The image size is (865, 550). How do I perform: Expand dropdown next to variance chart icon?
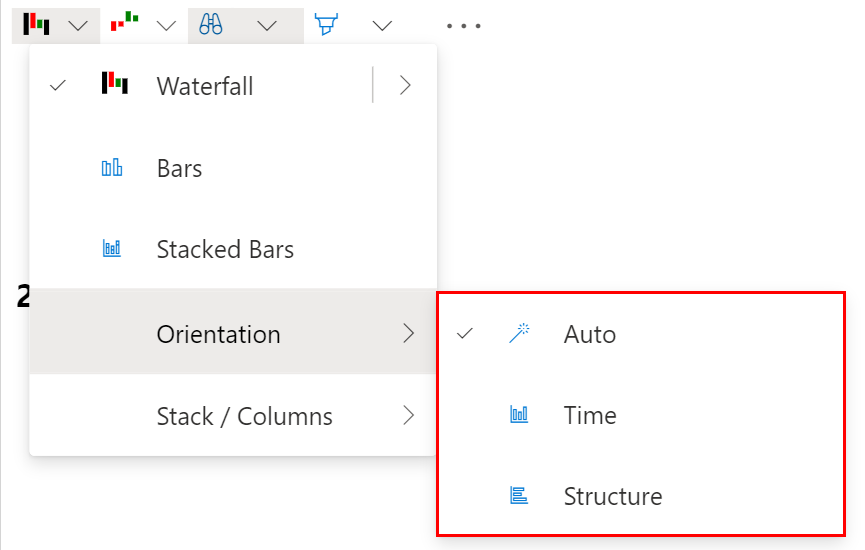pyautogui.click(x=167, y=26)
